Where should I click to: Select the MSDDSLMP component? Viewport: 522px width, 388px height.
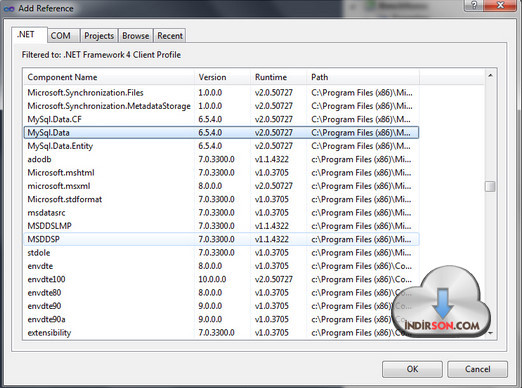(x=221, y=226)
